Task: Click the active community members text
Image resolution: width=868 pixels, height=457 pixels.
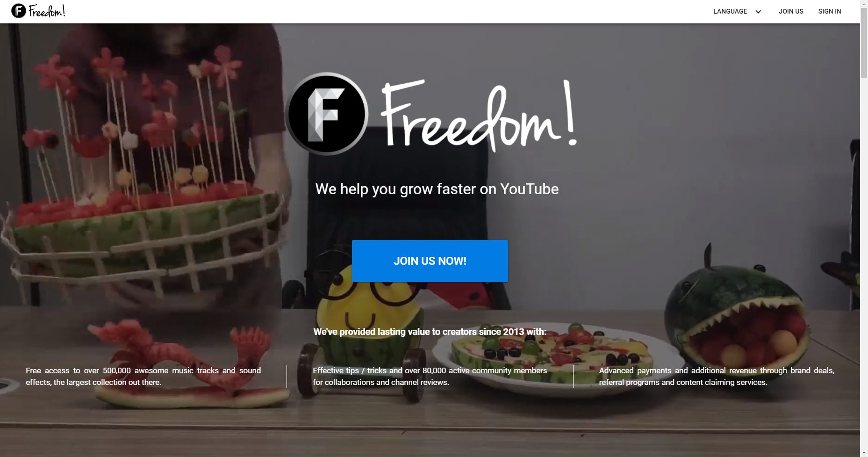Action: 430,376
